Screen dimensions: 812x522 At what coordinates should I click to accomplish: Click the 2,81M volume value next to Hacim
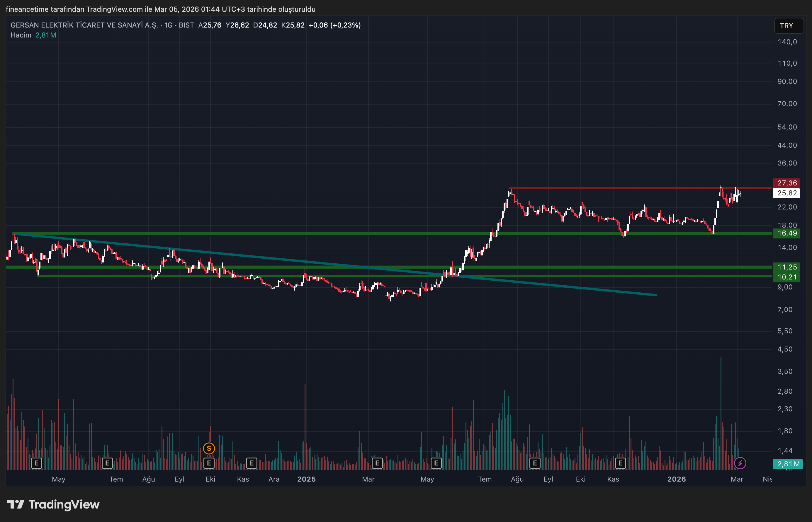click(x=45, y=35)
